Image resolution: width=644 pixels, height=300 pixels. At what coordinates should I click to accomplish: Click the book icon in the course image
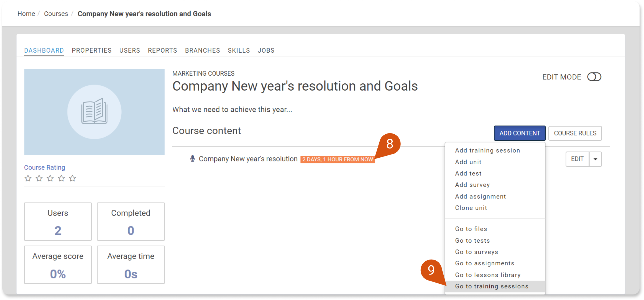(x=94, y=111)
